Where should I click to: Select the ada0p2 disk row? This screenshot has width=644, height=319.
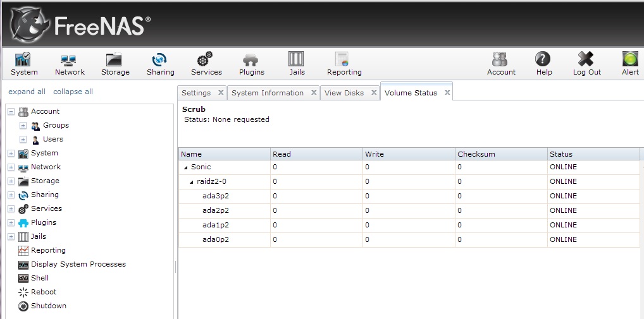[409, 240]
